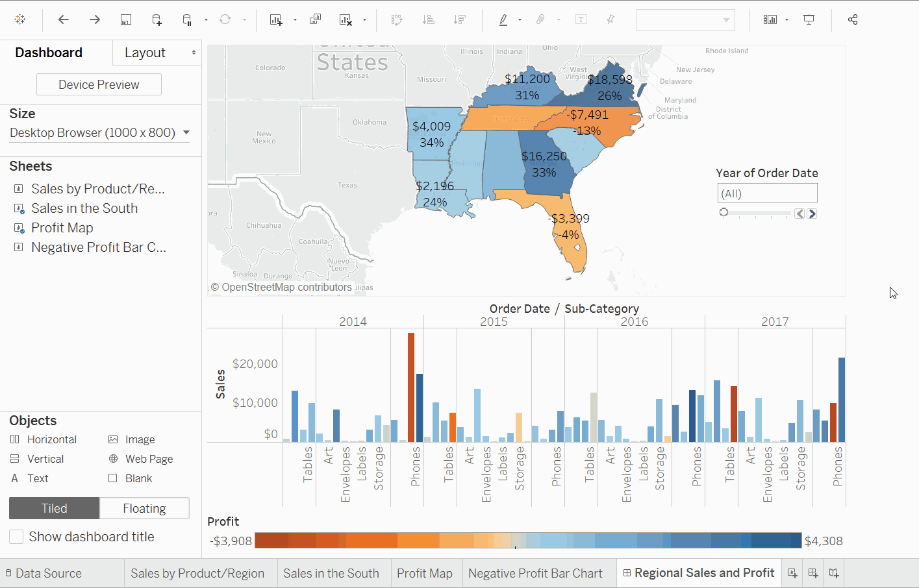The image size is (919, 588).
Task: Click the undo back arrow icon
Action: pyautogui.click(x=63, y=19)
